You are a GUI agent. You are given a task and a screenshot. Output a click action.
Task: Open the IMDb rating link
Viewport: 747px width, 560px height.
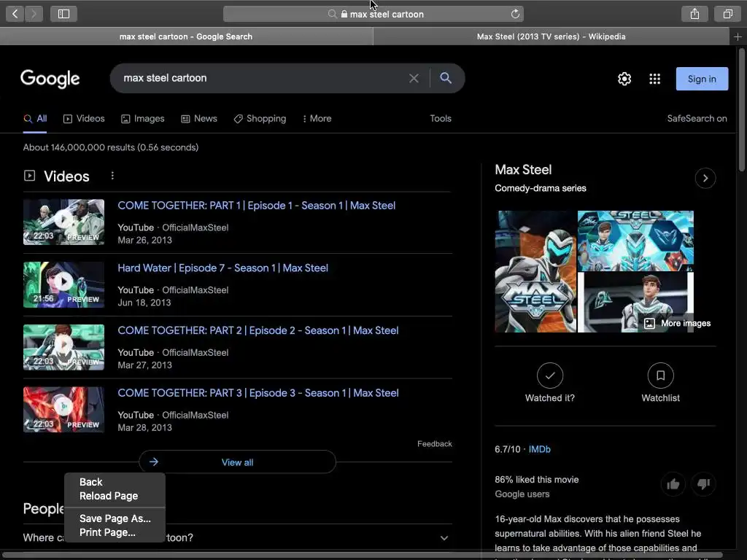[x=539, y=449]
